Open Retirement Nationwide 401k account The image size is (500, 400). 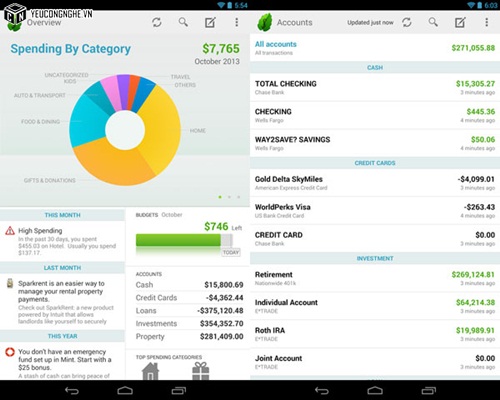tap(375, 278)
